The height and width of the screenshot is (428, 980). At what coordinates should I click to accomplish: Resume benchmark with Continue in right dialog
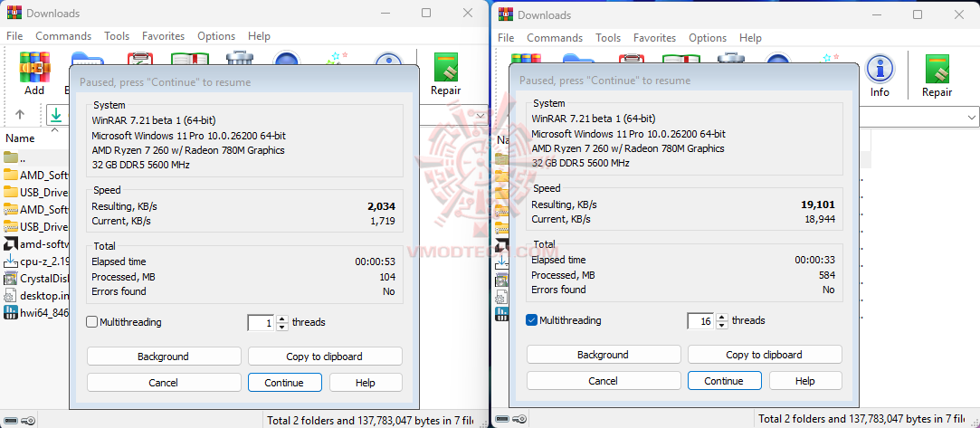click(x=725, y=381)
